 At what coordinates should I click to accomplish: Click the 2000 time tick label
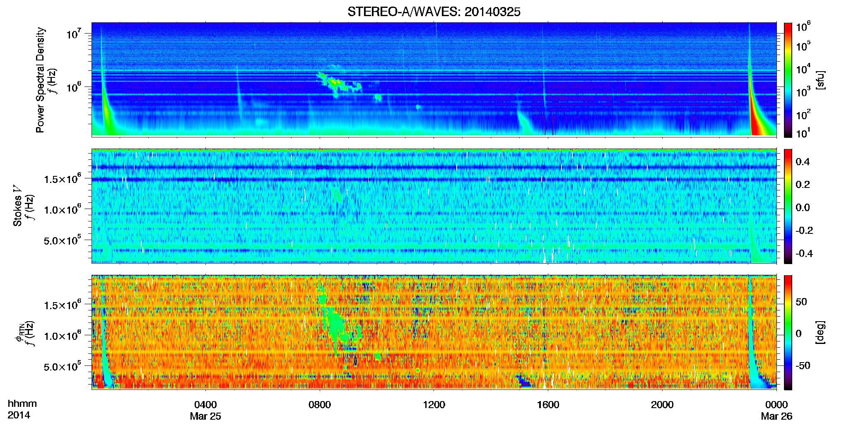coord(662,404)
